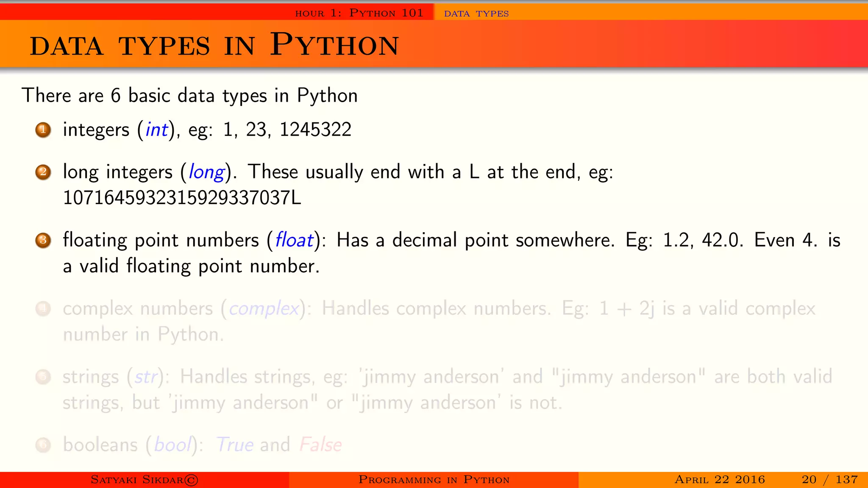Click the number 2 bullet for long integers
868x488 pixels.
[x=43, y=172]
